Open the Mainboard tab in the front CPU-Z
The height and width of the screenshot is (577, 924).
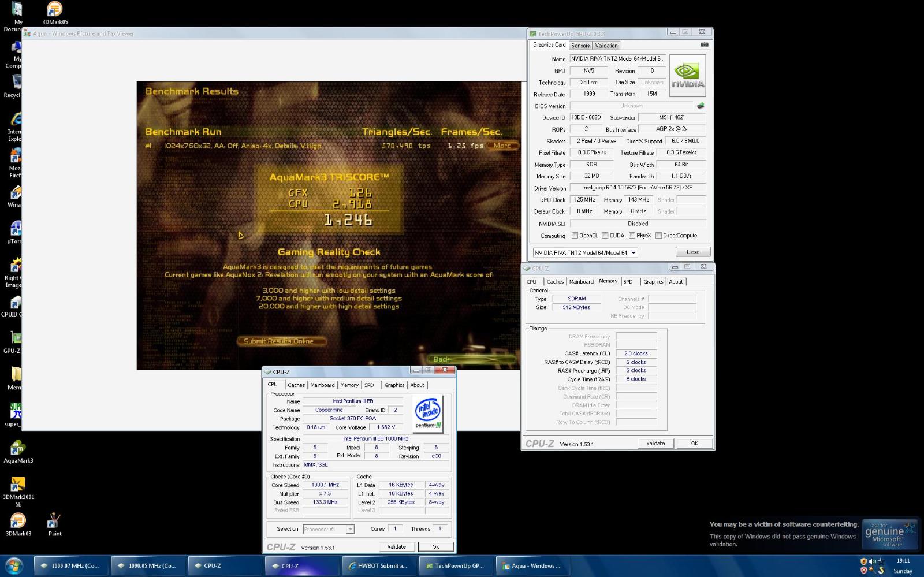coord(322,385)
